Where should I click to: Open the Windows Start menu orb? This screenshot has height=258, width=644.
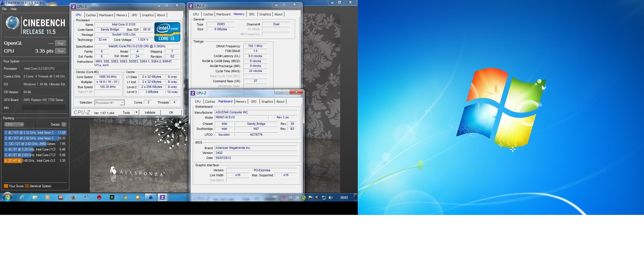click(7, 197)
